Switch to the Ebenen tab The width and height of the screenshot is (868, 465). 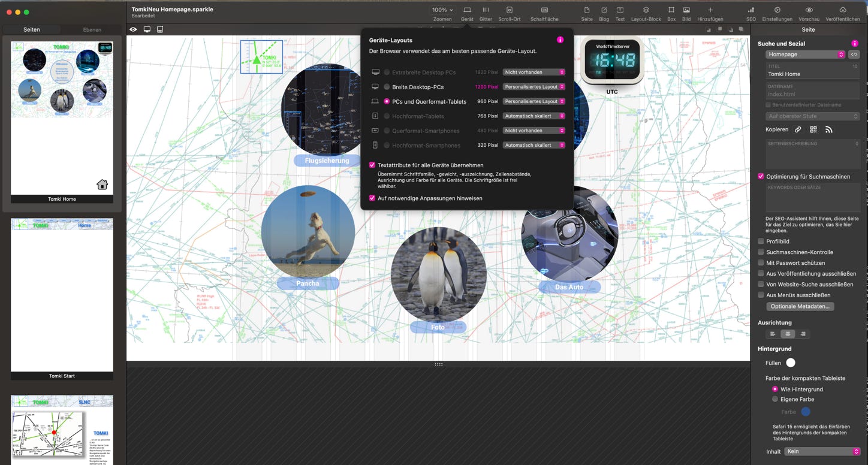[x=92, y=29]
